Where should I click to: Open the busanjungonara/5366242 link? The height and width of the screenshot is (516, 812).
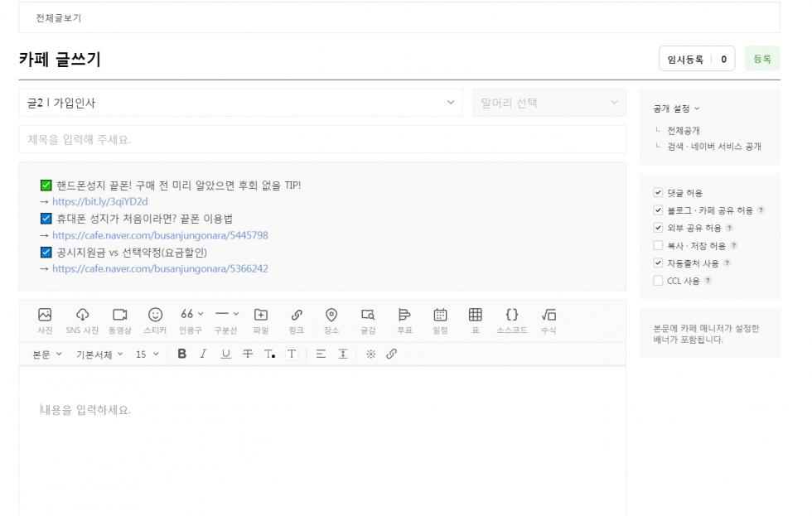(160, 268)
